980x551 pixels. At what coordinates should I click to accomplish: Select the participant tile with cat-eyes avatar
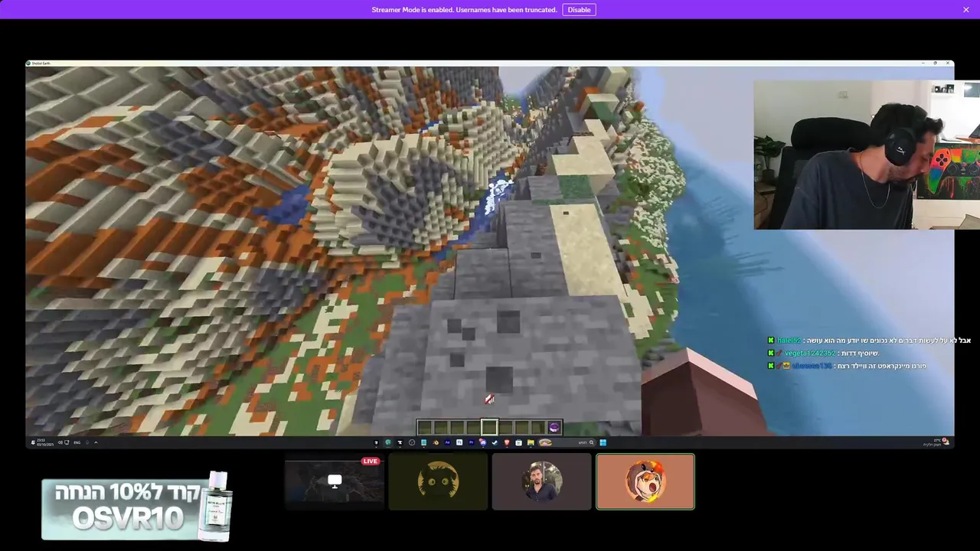pos(438,481)
